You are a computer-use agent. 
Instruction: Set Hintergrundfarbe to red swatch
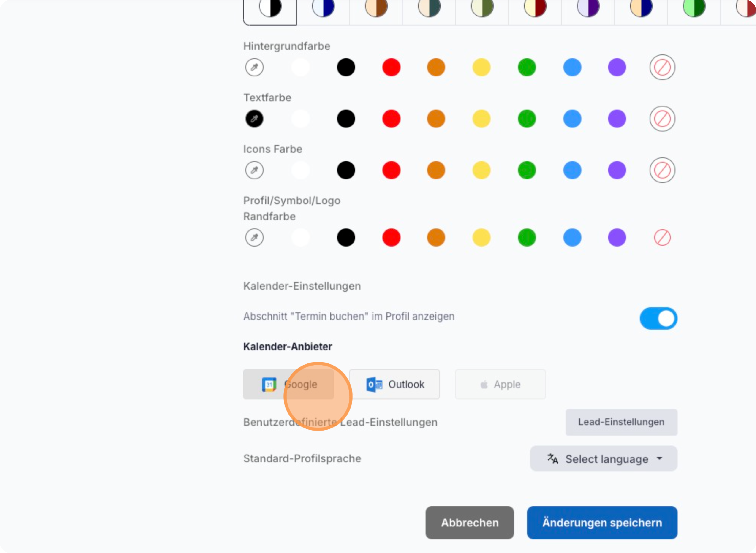click(x=391, y=67)
